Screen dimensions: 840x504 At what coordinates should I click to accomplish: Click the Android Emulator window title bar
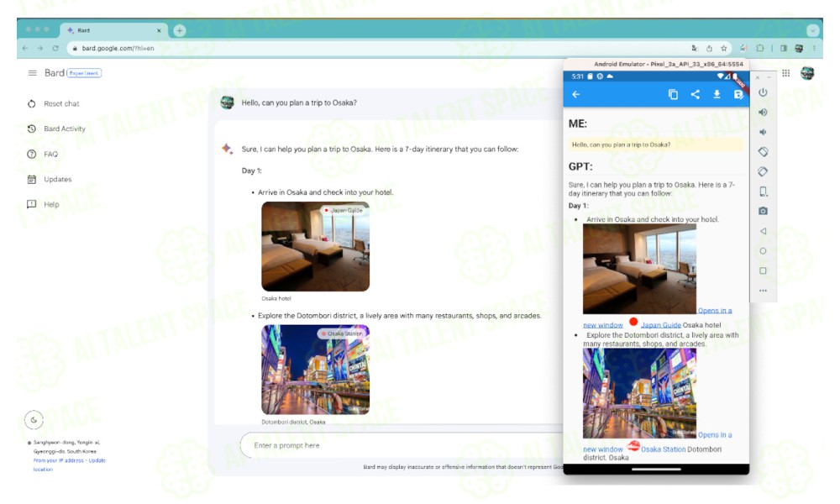[x=656, y=64]
